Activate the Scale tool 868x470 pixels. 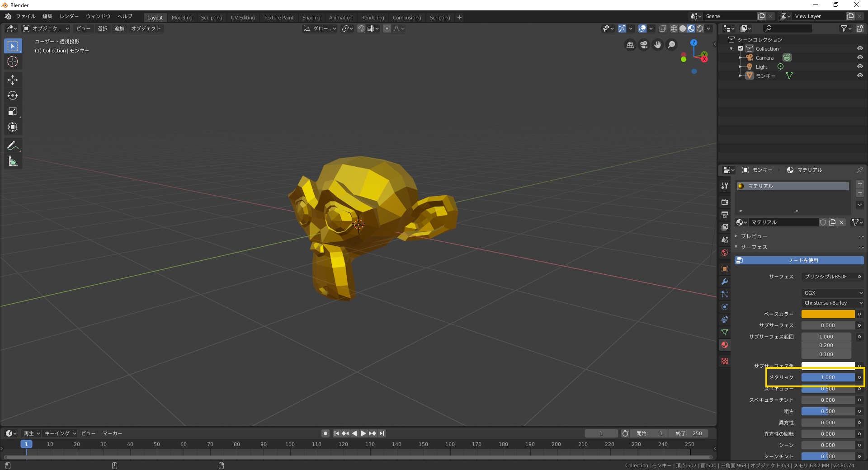[x=13, y=112]
